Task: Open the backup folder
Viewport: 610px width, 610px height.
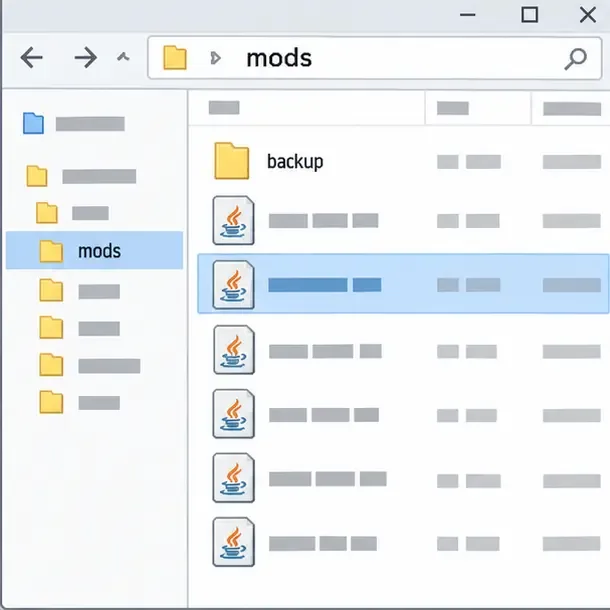Action: coord(231,161)
